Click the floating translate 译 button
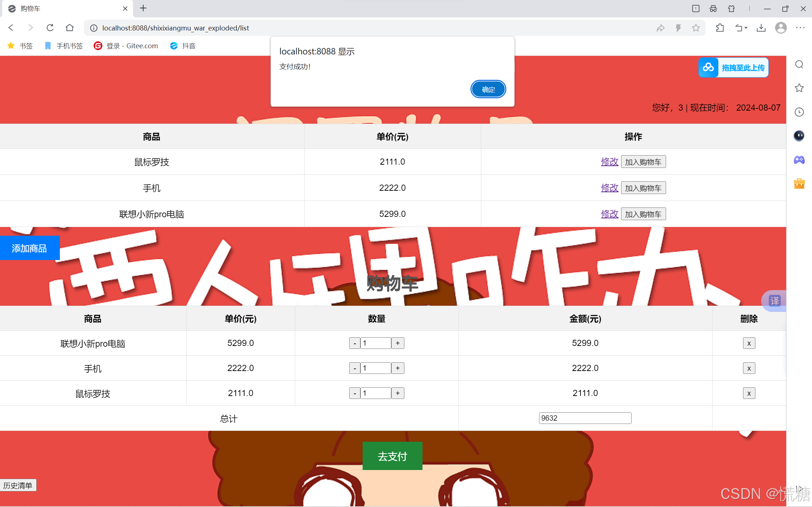812x507 pixels. point(775,301)
